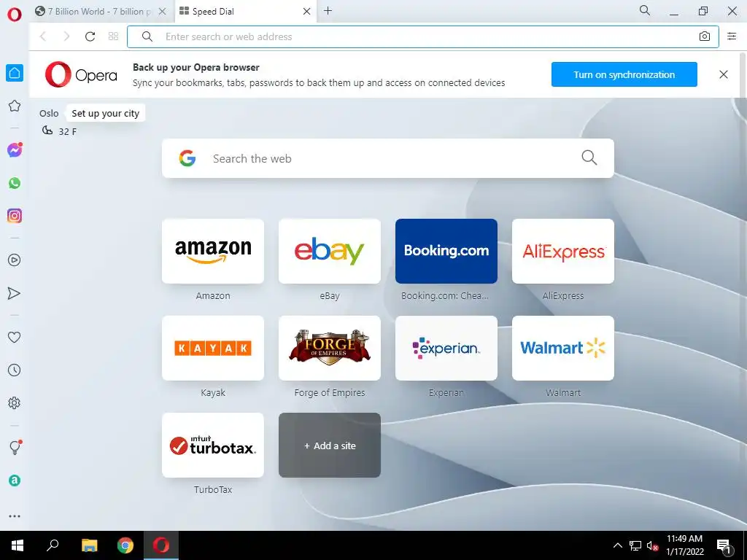
Task: Open the eBay speed dial tile
Action: tap(330, 251)
